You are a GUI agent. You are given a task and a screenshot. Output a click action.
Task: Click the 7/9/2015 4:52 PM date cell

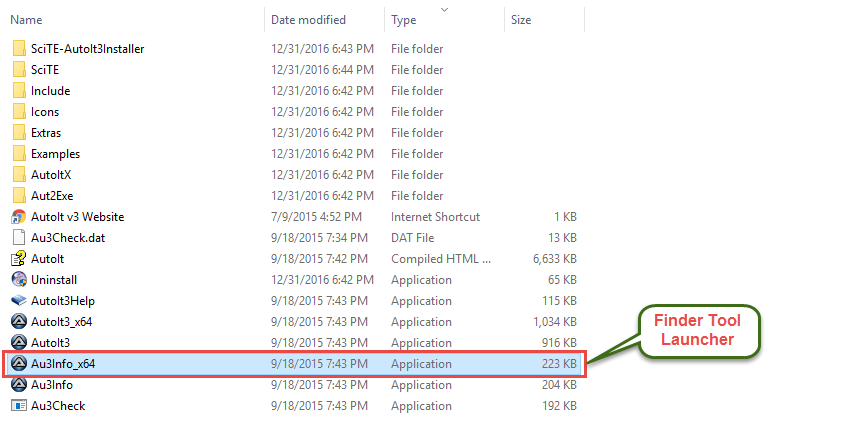coord(316,217)
